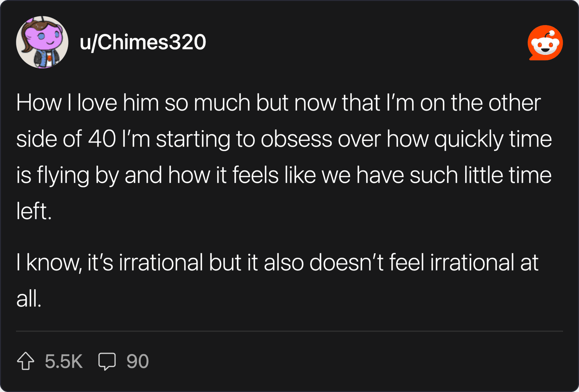Click the word "love" in the post
The width and height of the screenshot is (579, 392).
coord(97,103)
